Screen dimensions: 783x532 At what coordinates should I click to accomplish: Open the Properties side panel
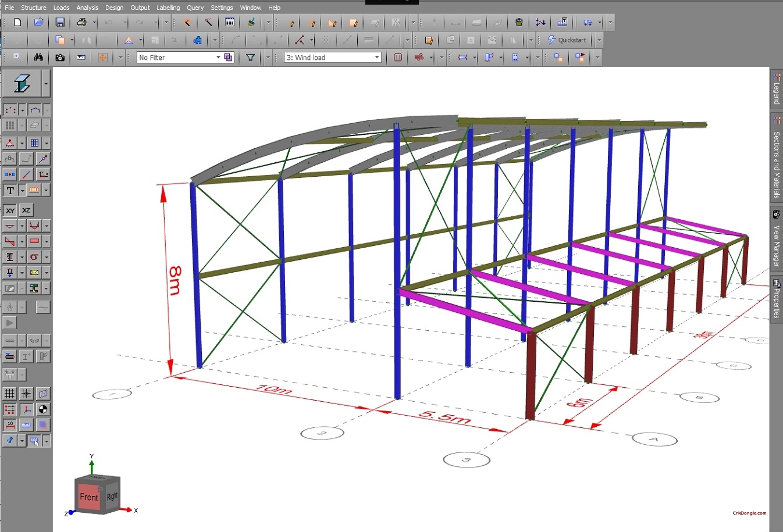[777, 298]
